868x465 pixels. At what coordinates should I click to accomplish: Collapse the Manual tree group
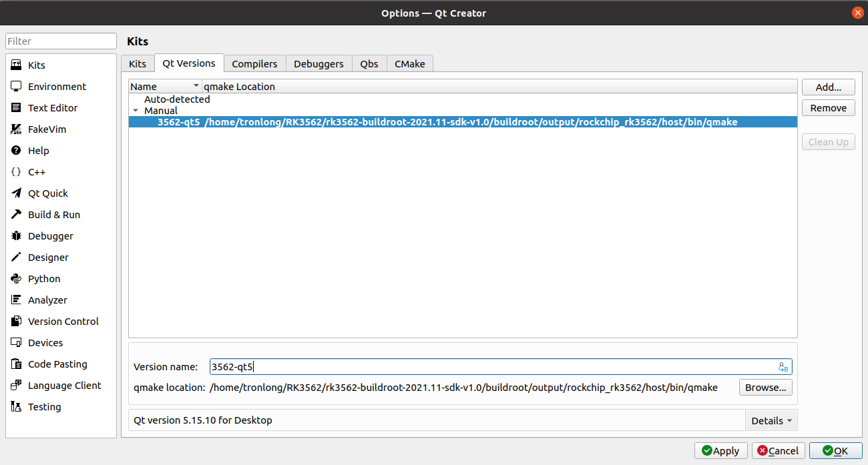coord(136,111)
